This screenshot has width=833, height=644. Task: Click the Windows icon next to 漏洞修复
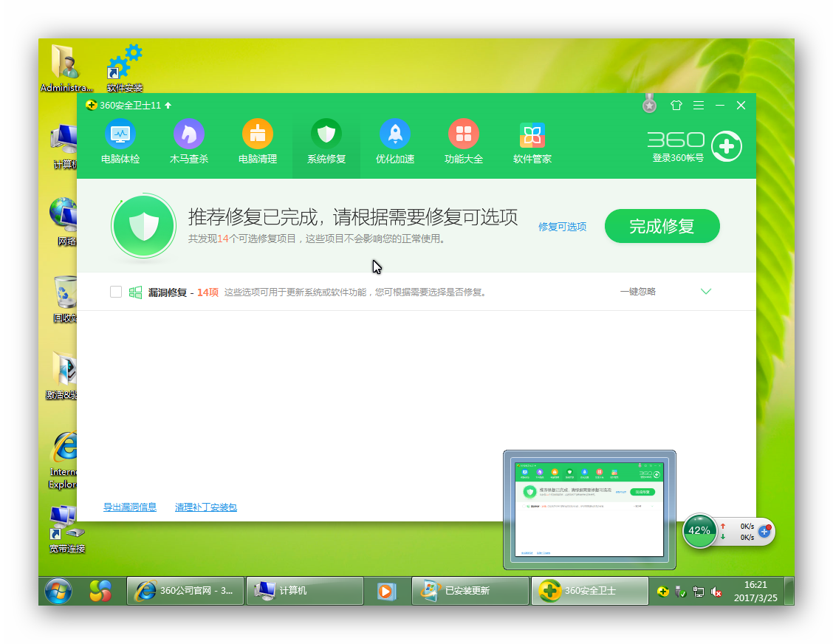pyautogui.click(x=135, y=292)
